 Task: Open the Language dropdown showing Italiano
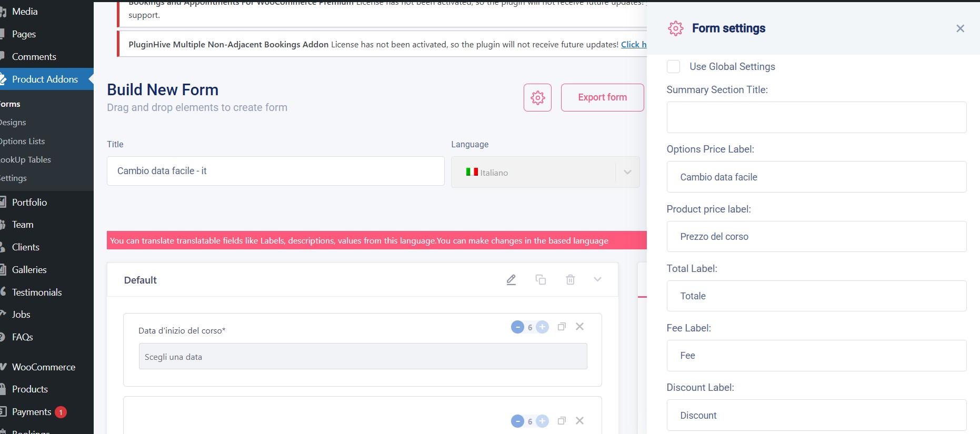[545, 172]
